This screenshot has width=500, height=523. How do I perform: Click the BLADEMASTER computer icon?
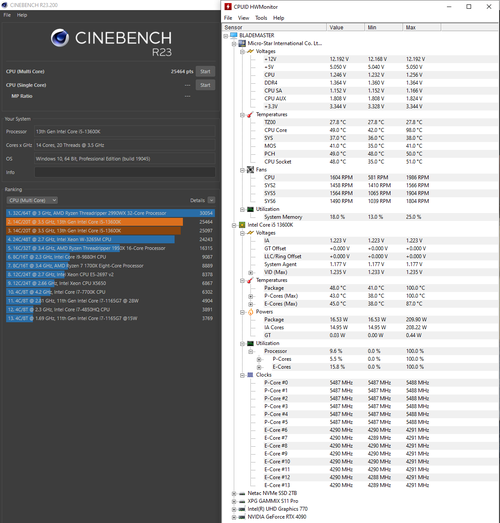click(x=234, y=35)
